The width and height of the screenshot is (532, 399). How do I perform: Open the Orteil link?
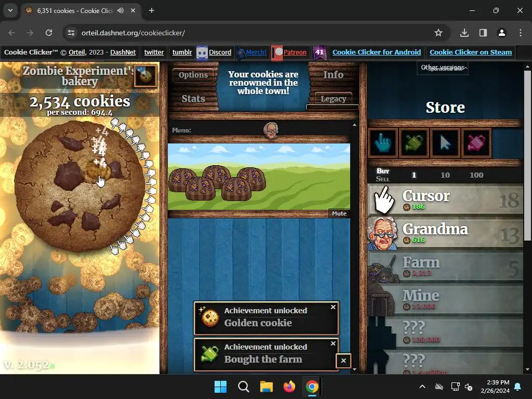[77, 52]
